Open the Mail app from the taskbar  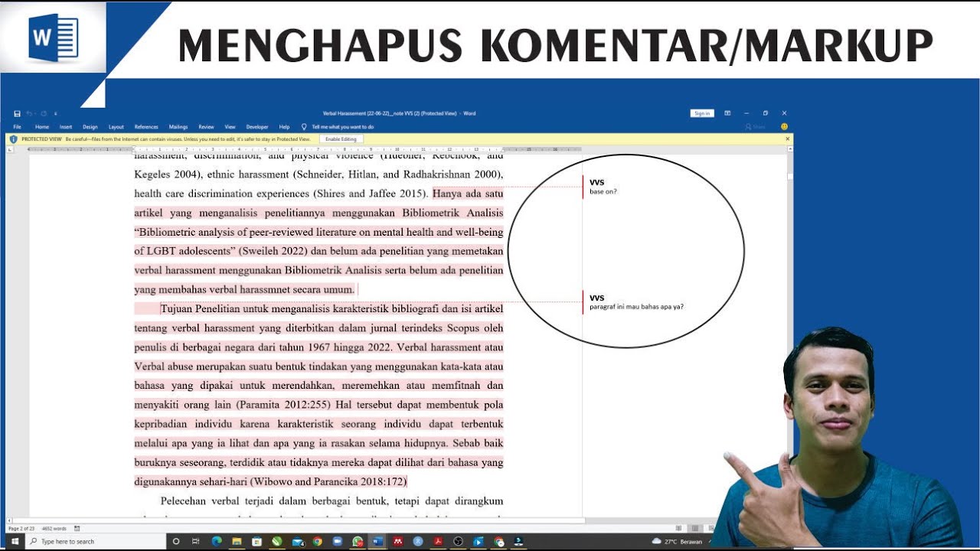click(x=298, y=541)
